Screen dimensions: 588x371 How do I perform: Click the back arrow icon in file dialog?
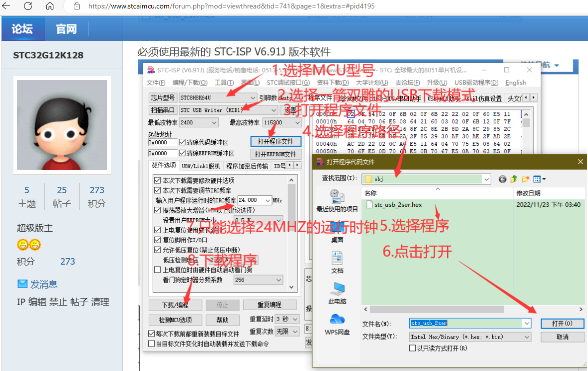click(503, 179)
